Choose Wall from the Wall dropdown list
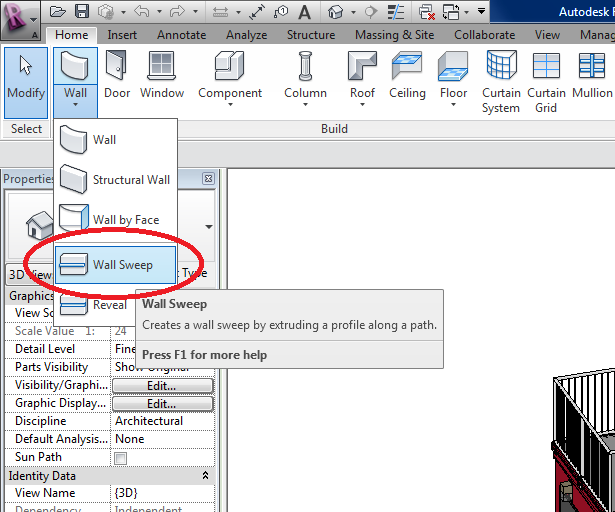The width and height of the screenshot is (615, 512). click(x=115, y=139)
